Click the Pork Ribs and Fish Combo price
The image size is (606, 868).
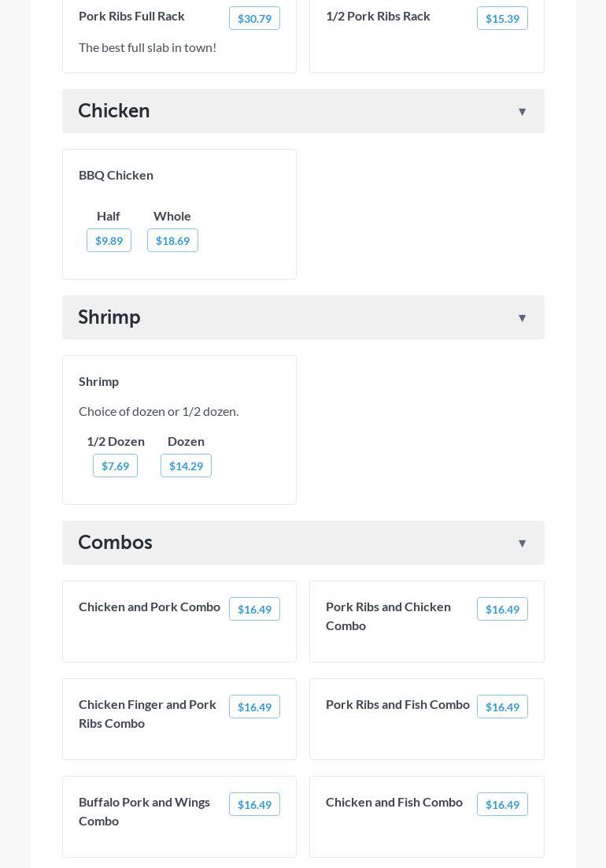click(x=502, y=707)
